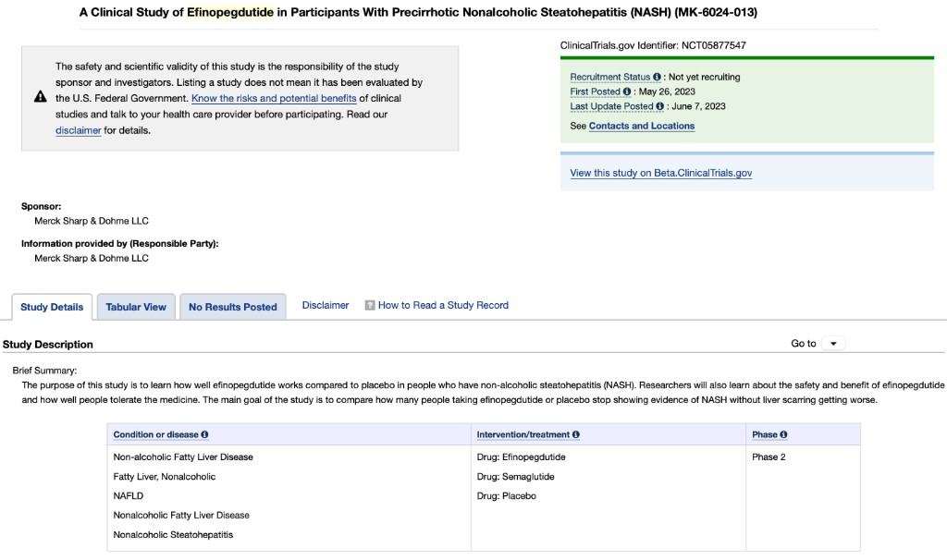Click info icon beside First Posted
947x560 pixels.
(x=627, y=91)
